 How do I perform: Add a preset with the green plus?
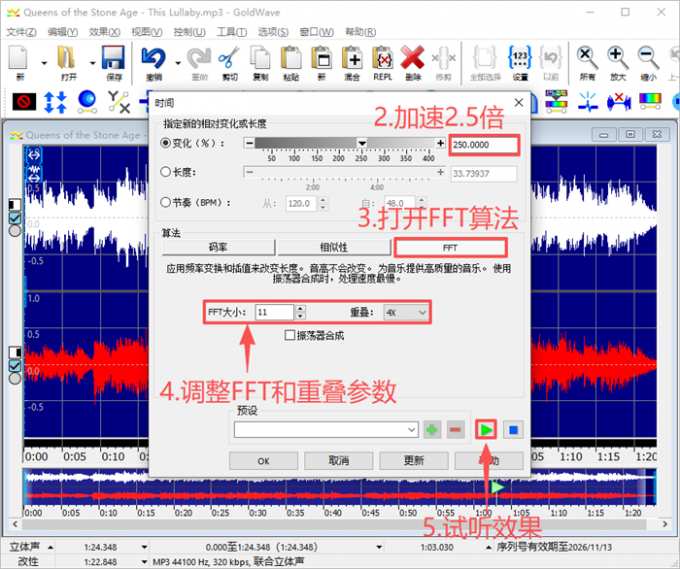pyautogui.click(x=432, y=430)
